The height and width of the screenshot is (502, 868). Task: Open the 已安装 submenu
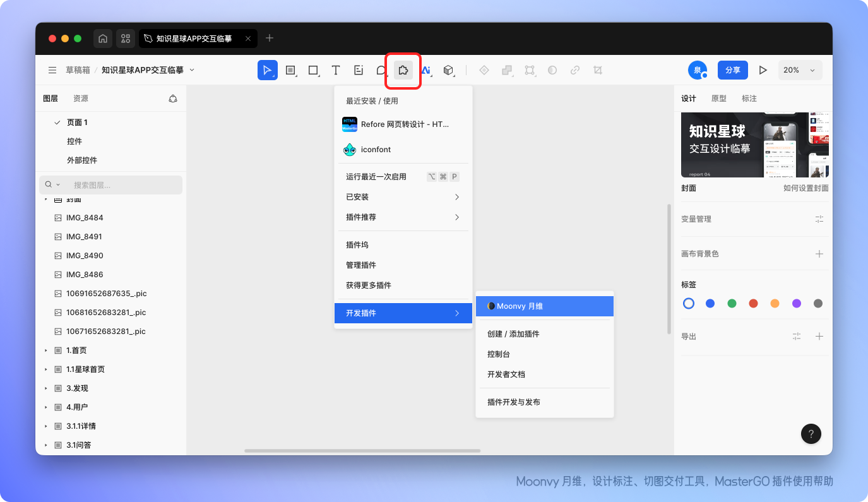click(x=403, y=197)
